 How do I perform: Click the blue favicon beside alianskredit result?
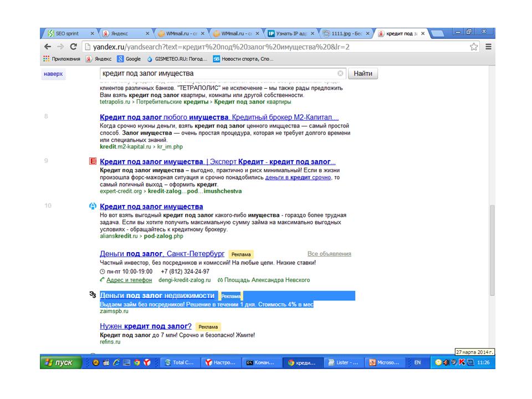93,206
